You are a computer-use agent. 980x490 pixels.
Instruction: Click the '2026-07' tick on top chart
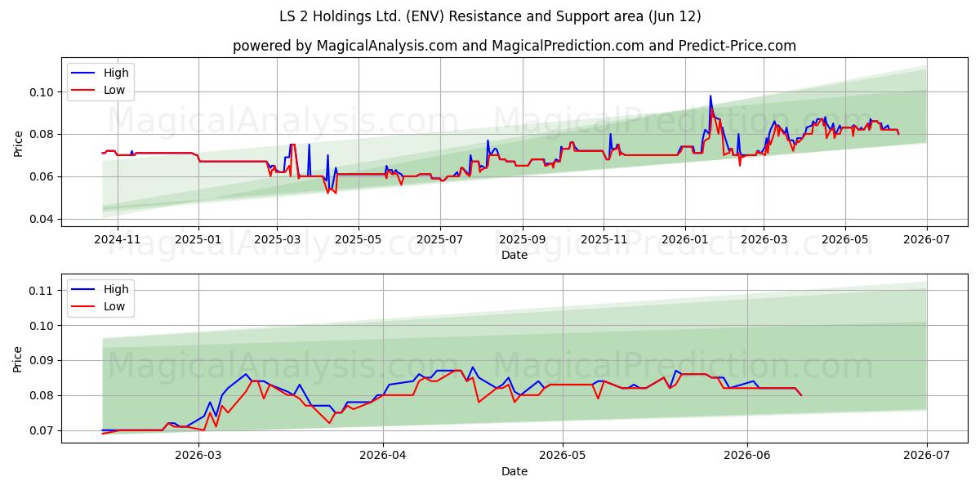click(927, 239)
